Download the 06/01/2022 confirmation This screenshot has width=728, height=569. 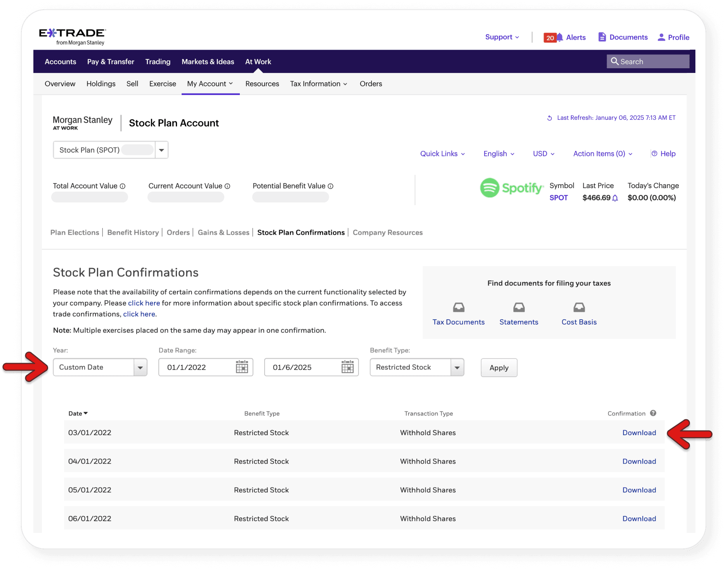click(639, 519)
